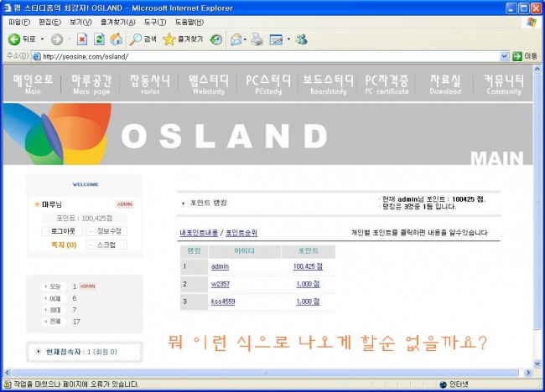Click the IE Back arrow button

tap(14, 39)
